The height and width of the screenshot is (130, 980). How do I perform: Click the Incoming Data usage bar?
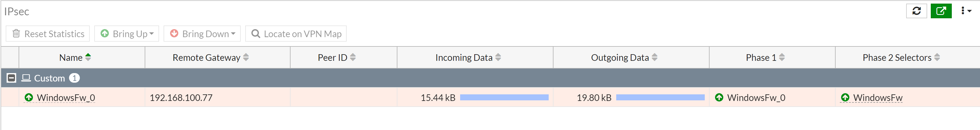pyautogui.click(x=504, y=98)
